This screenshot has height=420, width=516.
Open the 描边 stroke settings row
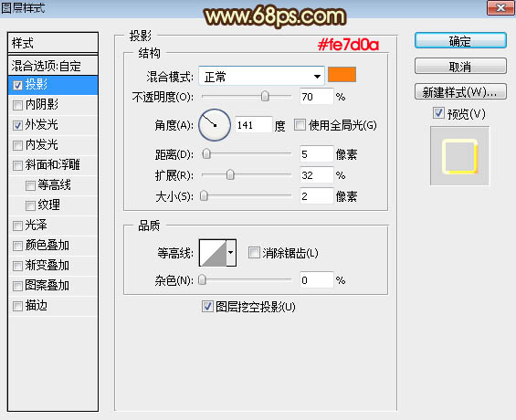(53, 306)
